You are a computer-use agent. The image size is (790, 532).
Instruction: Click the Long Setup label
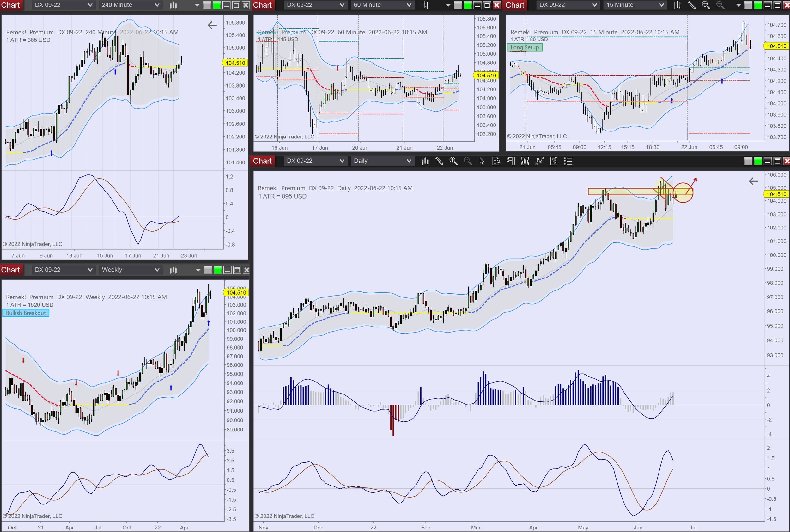[x=525, y=47]
